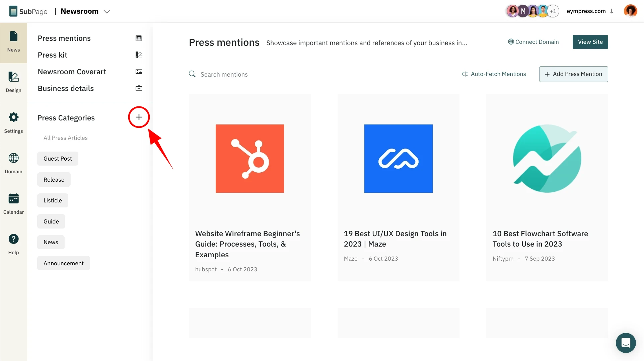
Task: Open the News sidebar section
Action: pos(13,42)
